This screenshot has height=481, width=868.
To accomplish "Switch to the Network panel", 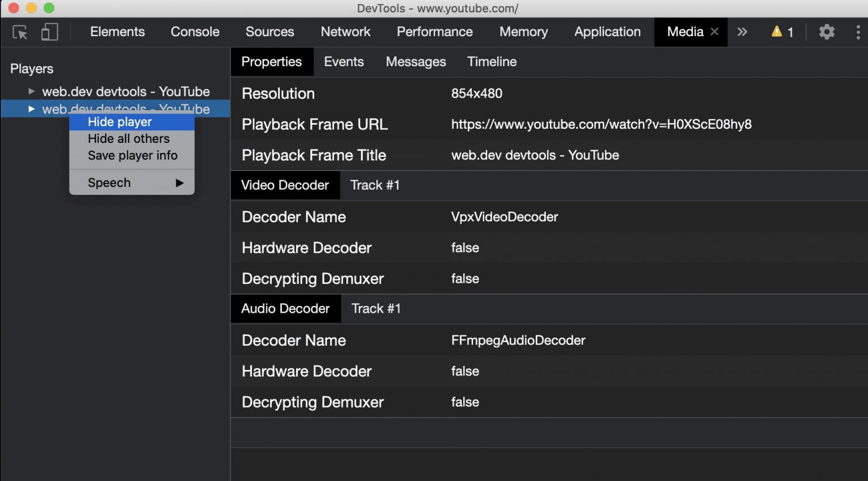I will (345, 32).
